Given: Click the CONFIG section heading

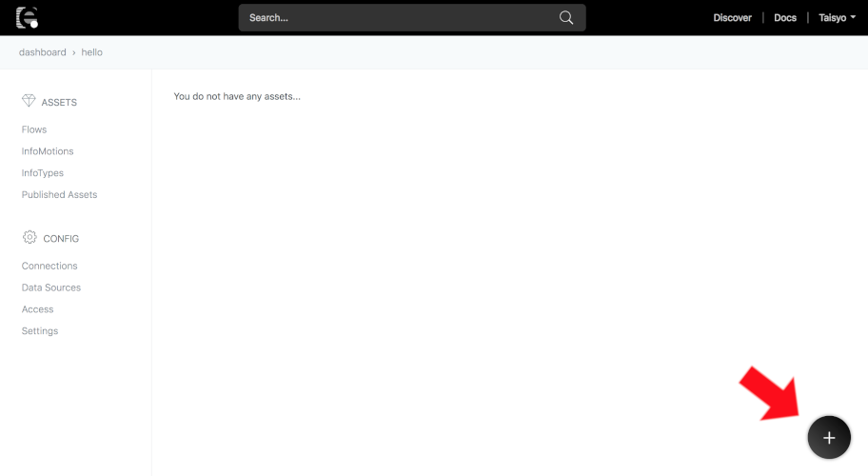Looking at the screenshot, I should pyautogui.click(x=61, y=239).
